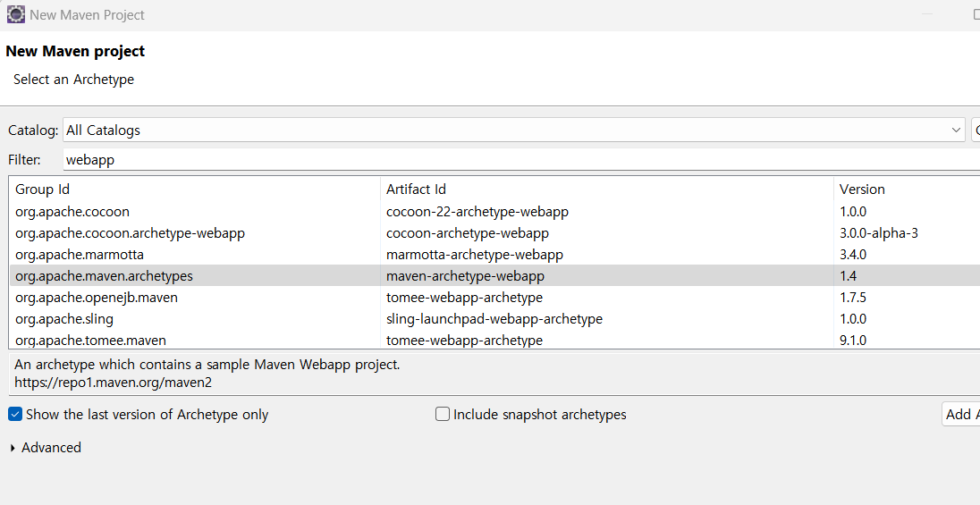Image resolution: width=980 pixels, height=505 pixels.
Task: Click the Eclipse icon in title bar
Action: [15, 14]
